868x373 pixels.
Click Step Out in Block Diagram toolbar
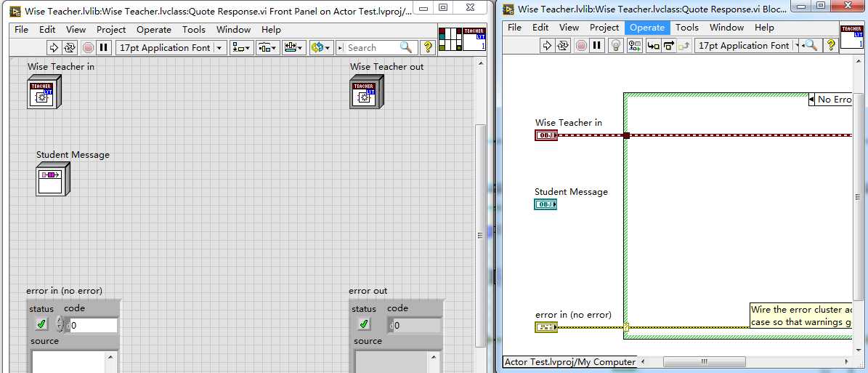(684, 46)
